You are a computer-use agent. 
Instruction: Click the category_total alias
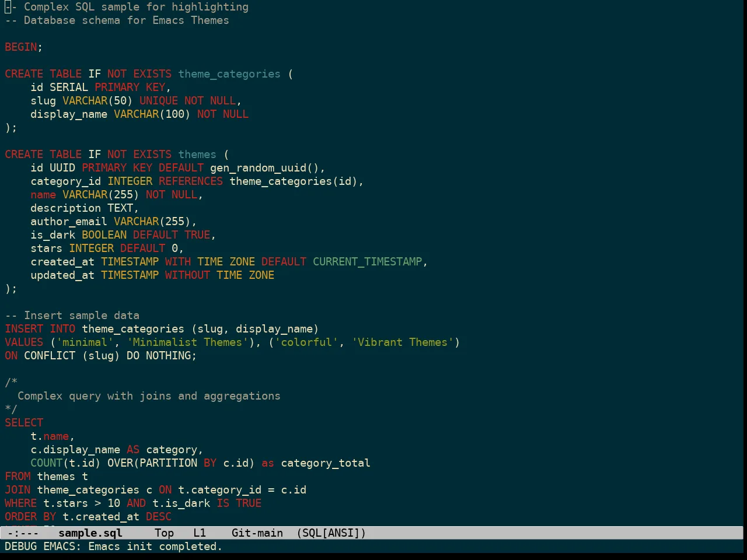point(326,463)
